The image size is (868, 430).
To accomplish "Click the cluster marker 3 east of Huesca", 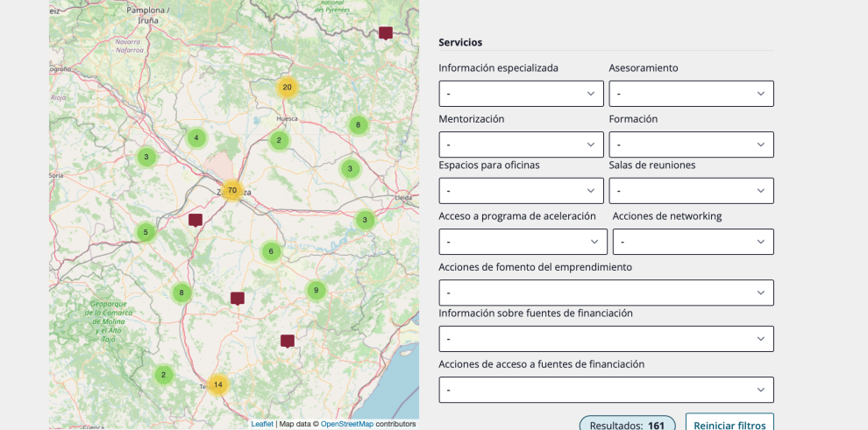I will (x=350, y=168).
